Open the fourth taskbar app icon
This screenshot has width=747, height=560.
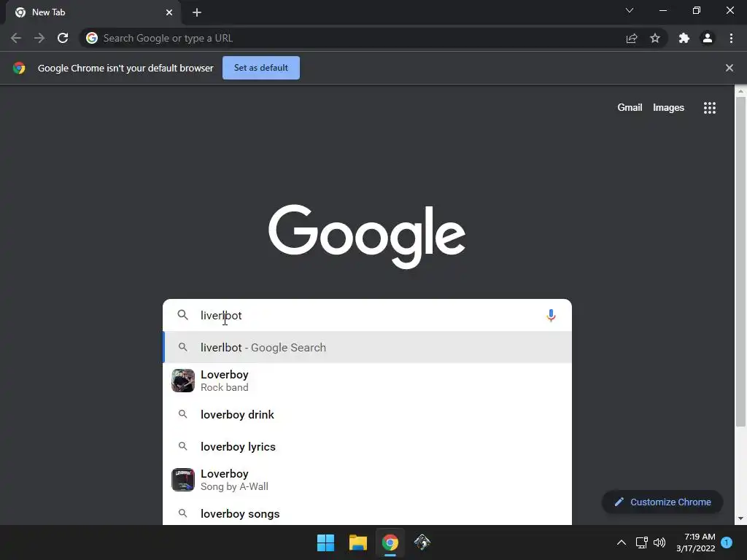(x=422, y=542)
